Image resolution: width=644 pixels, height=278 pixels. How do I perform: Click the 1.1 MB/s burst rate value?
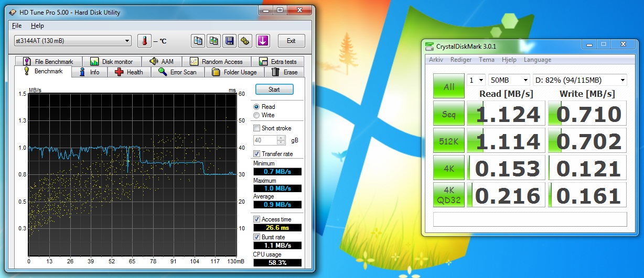tap(277, 246)
